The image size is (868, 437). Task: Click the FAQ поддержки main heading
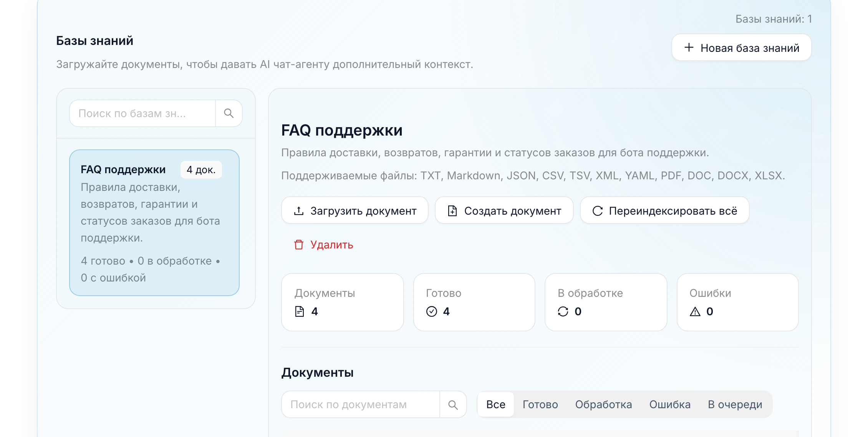(x=342, y=131)
